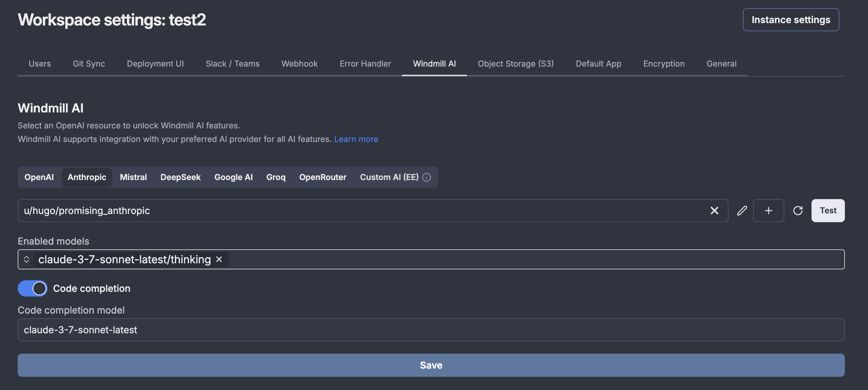Image resolution: width=868 pixels, height=390 pixels.
Task: Remove claude-3-7-sonnet-latest/thinking from enabled models
Action: coord(219,259)
